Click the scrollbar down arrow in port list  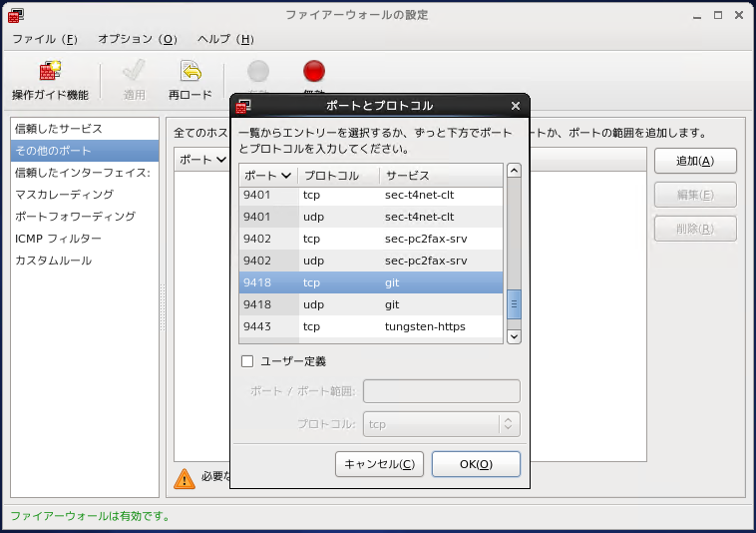tap(514, 336)
